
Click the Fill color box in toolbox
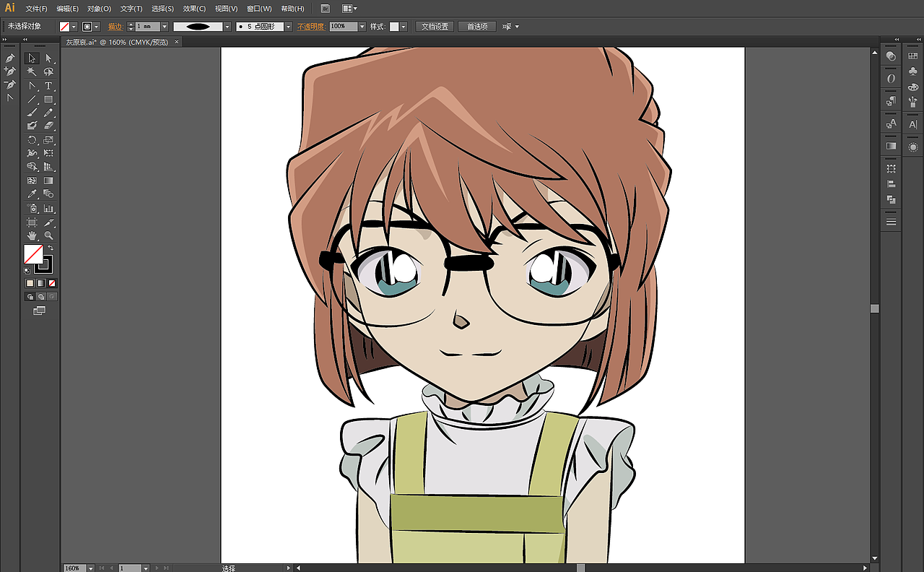(x=33, y=253)
